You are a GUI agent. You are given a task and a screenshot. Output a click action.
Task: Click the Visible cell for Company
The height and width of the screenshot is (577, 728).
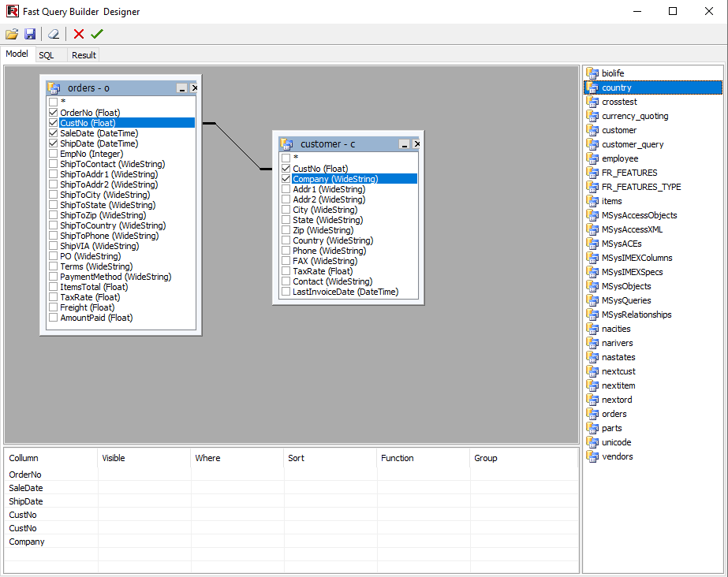coord(144,542)
